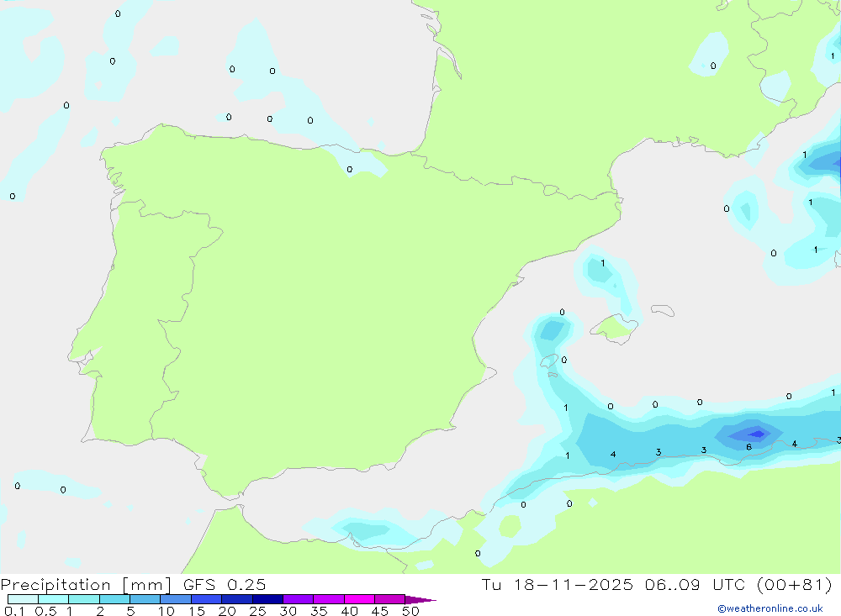Click the 5–10 mm legend swatch
The height and width of the screenshot is (616, 841).
(x=145, y=599)
